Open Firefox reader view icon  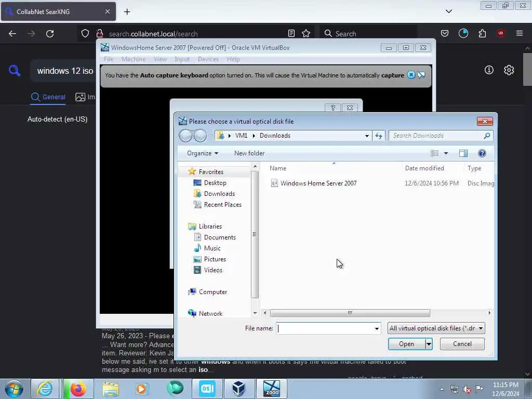click(x=291, y=33)
